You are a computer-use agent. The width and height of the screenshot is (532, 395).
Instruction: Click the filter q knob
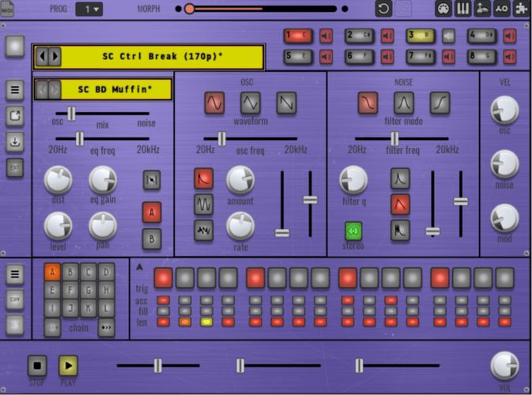353,179
